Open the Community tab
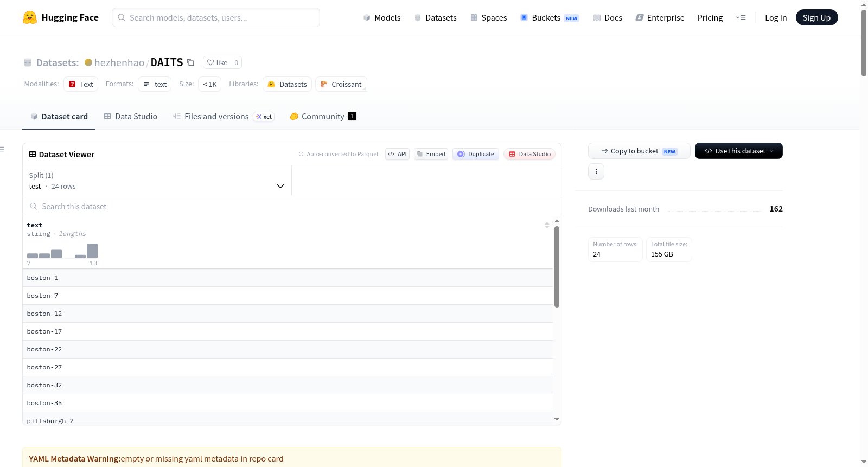 click(x=323, y=117)
